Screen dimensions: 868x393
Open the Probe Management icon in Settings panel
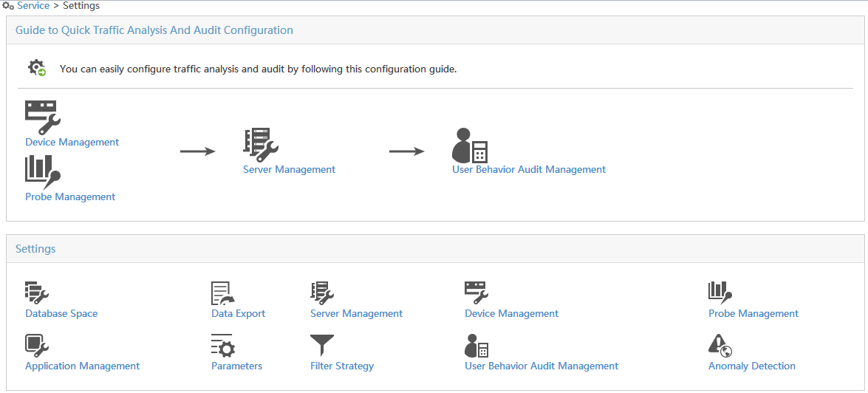point(720,293)
